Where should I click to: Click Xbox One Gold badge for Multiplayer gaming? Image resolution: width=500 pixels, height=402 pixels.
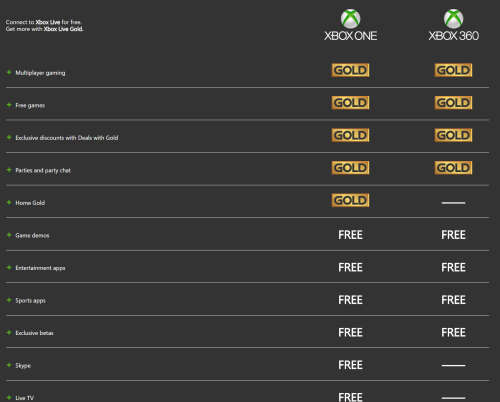[x=350, y=70]
